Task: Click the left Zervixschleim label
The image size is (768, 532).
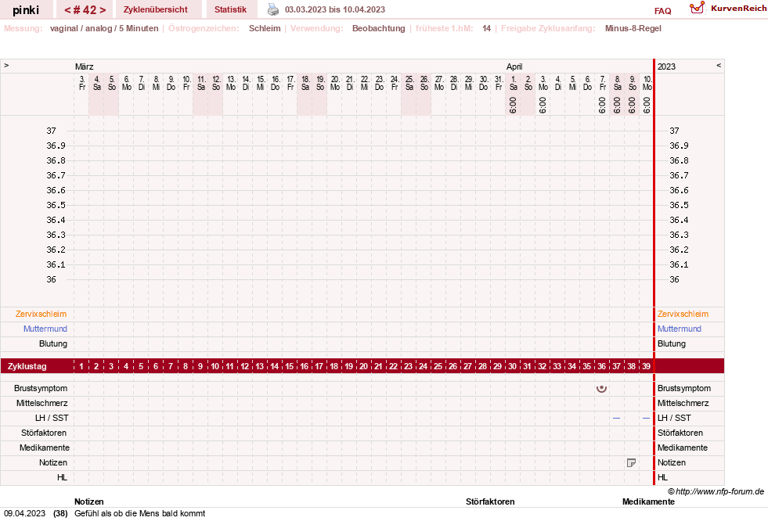Action: (x=41, y=315)
